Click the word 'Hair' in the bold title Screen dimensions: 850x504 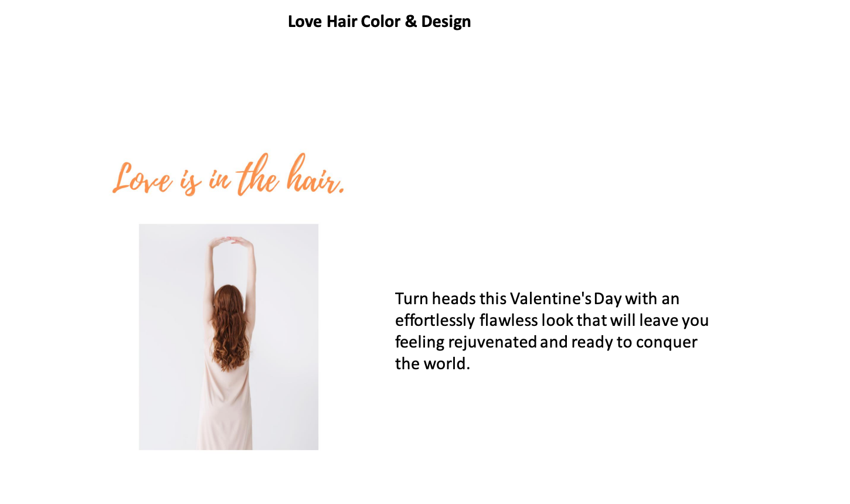[342, 22]
